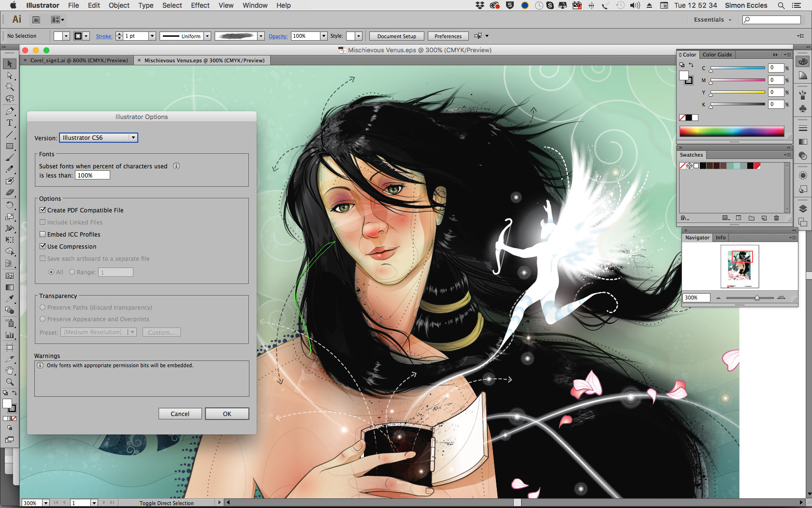Open the brush definition dropdown
Screen dimensions: 812x508
(x=261, y=36)
